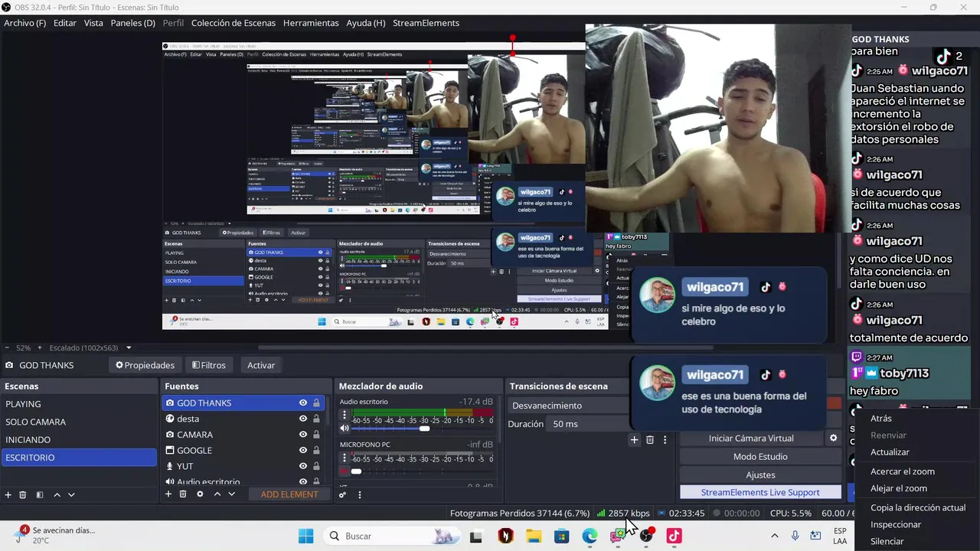
Task: Open the Colección de Escenas menu
Action: click(x=234, y=23)
